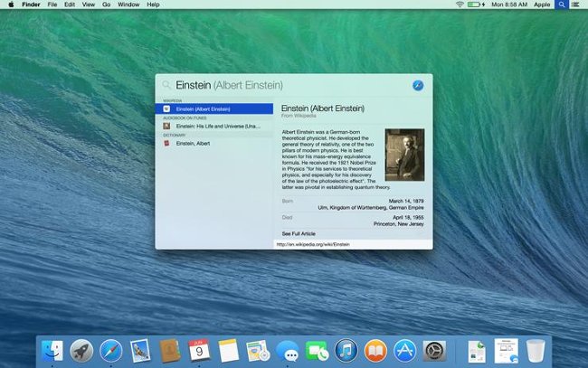
Task: Click the battery status icon
Action: (x=476, y=5)
